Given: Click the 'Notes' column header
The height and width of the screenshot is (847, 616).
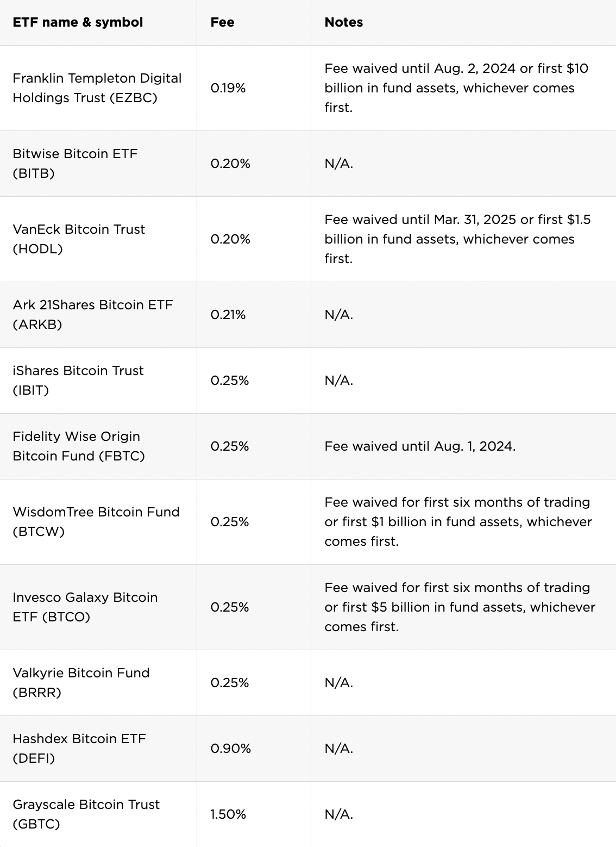Looking at the screenshot, I should click(344, 22).
